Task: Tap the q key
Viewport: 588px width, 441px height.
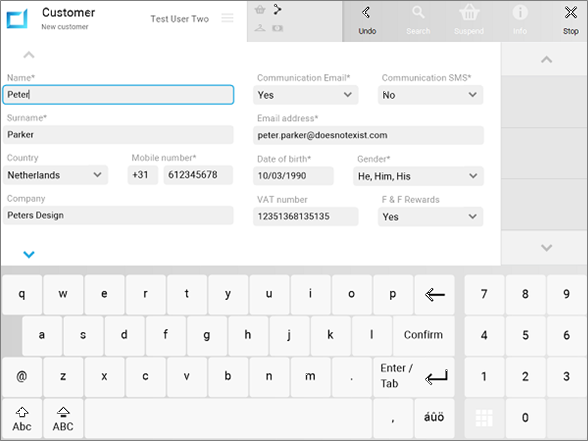Action: 22,294
